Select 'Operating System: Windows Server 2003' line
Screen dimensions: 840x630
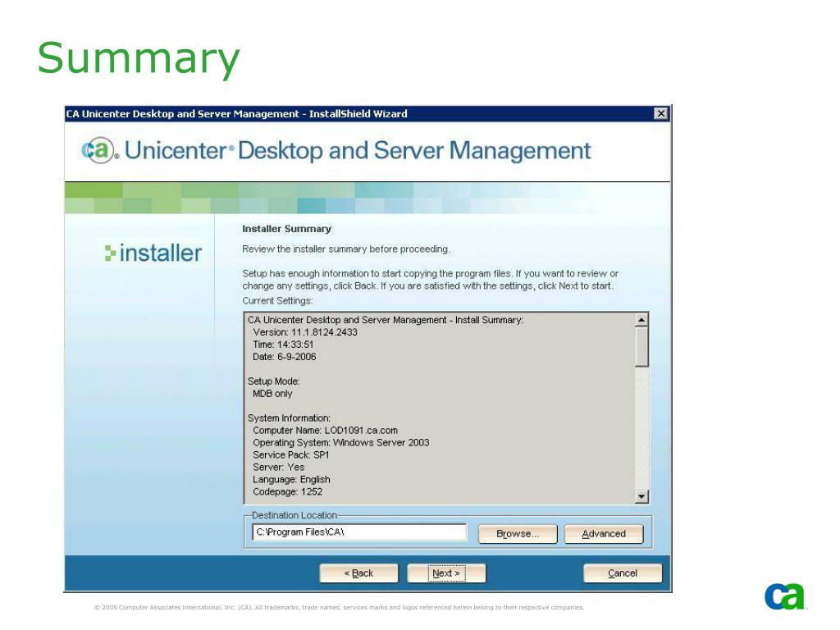340,442
